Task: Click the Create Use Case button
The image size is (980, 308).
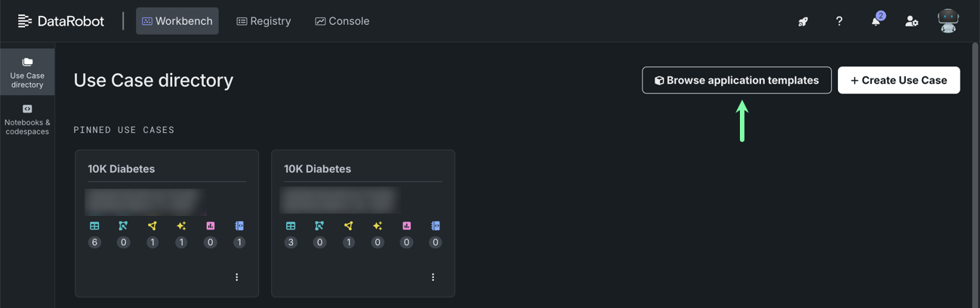Action: tap(898, 80)
